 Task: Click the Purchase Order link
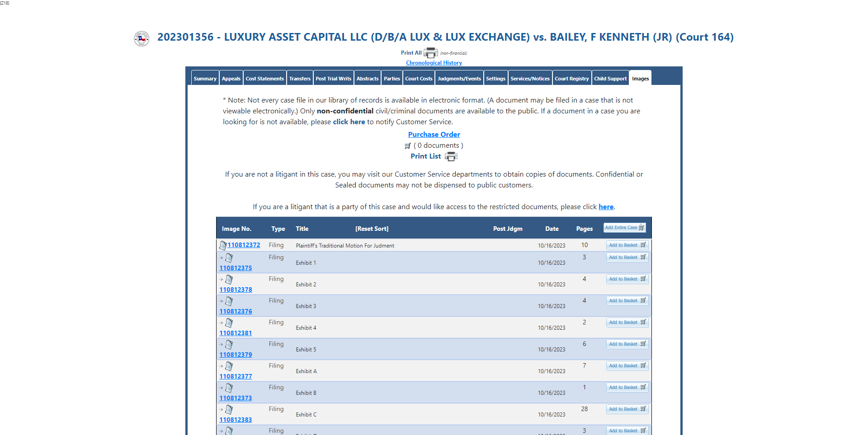[x=434, y=135]
